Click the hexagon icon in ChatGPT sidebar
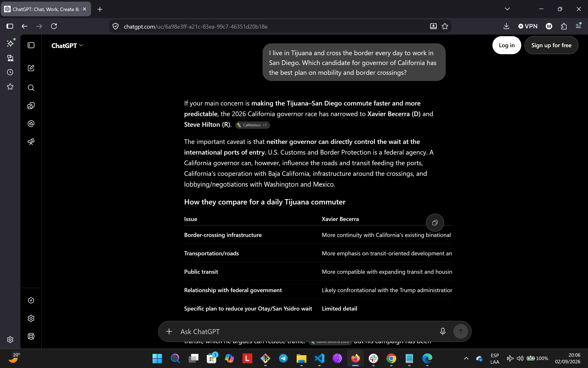The image size is (588, 368). click(31, 300)
